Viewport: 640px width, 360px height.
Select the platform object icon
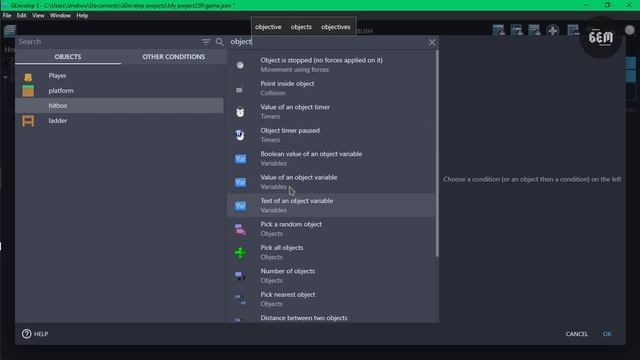28,91
